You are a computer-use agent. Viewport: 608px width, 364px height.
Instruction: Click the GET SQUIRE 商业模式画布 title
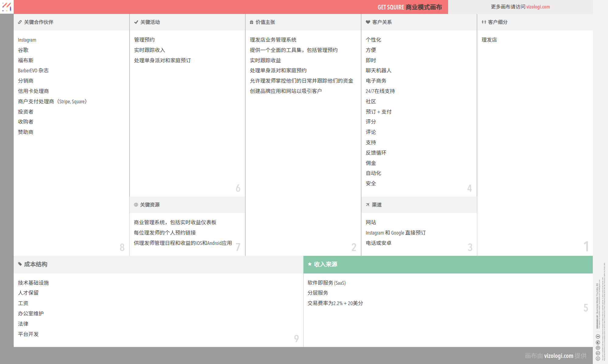409,7
